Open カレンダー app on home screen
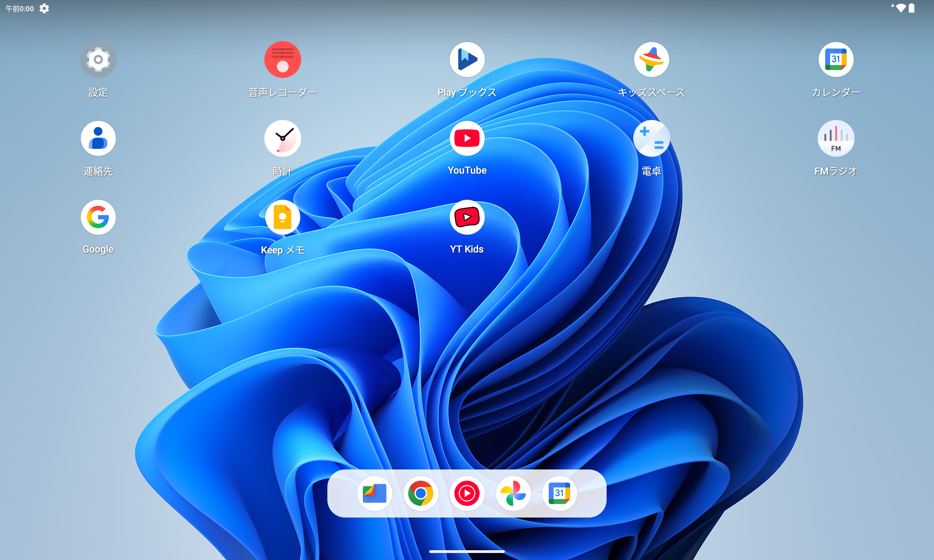 click(836, 60)
